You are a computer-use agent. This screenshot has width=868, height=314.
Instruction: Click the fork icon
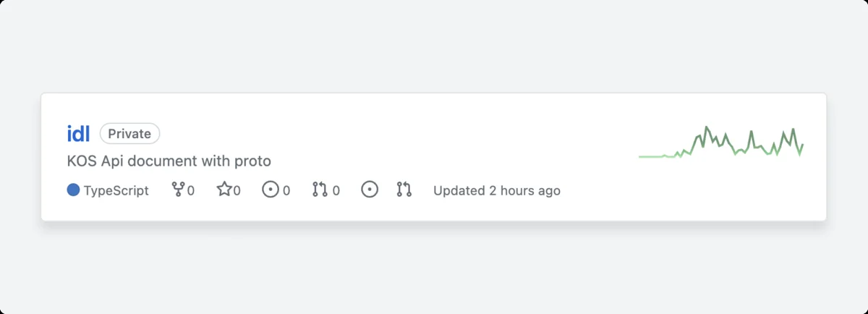tap(177, 190)
